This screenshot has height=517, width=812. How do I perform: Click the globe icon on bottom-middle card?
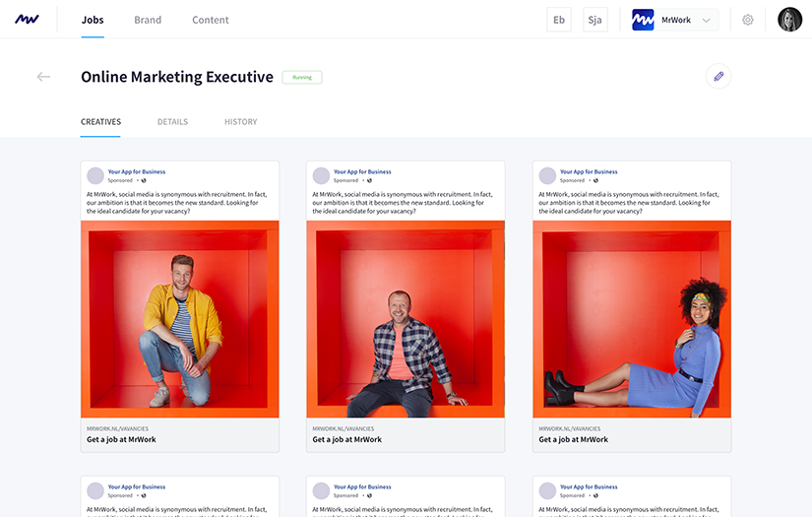tap(369, 495)
